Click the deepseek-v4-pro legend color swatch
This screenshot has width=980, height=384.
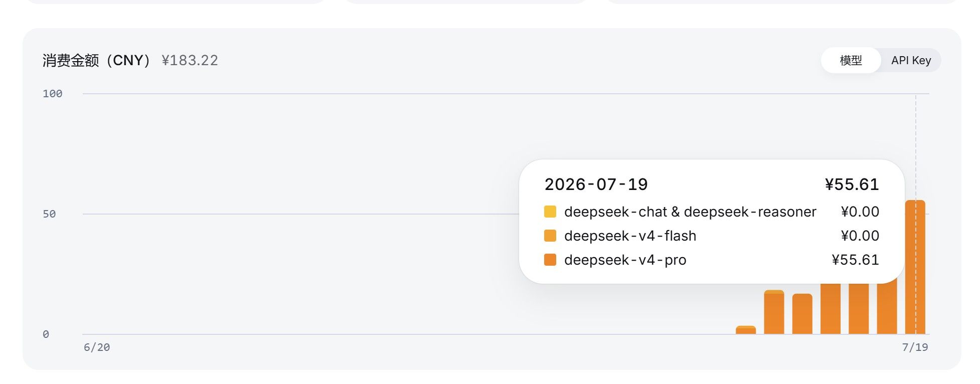[x=550, y=260]
